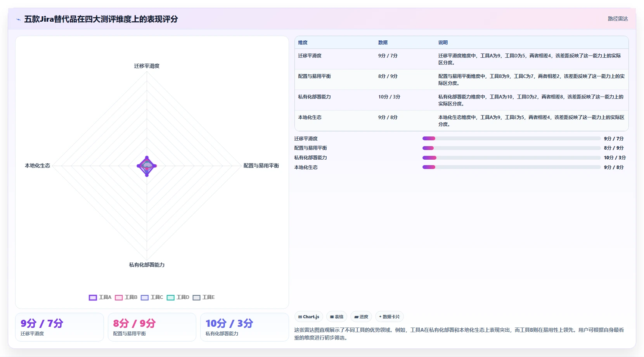
Task: Click the radar axis label 配置与易用平衡
Action: pyautogui.click(x=261, y=166)
